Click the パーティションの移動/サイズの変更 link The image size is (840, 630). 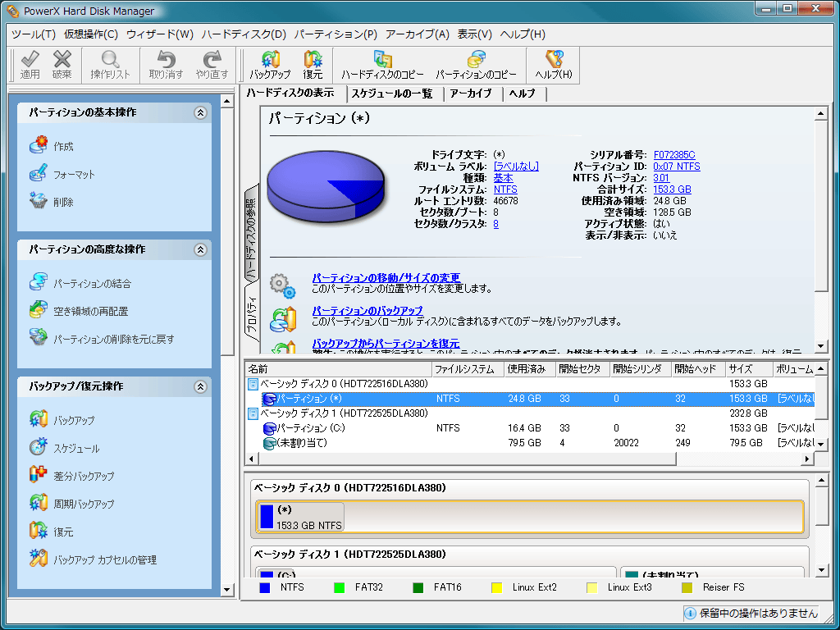(386, 278)
